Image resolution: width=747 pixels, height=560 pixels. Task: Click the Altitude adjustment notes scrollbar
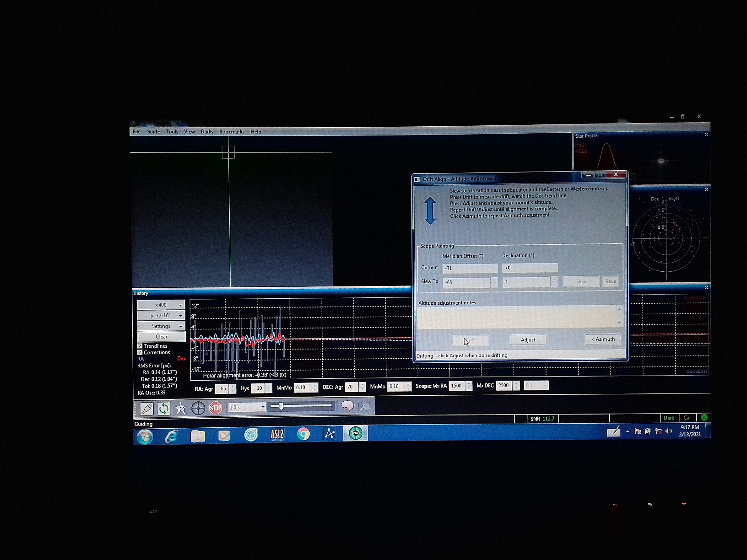point(619,316)
